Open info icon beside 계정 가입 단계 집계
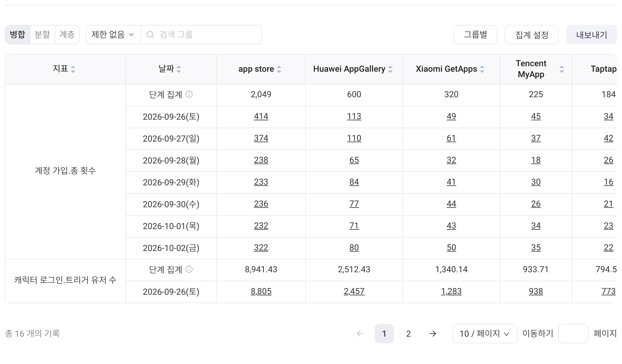The width and height of the screenshot is (622, 364). coord(189,94)
